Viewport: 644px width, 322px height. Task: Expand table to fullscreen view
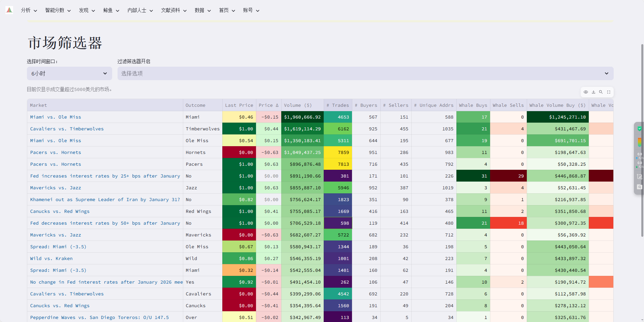(x=609, y=92)
